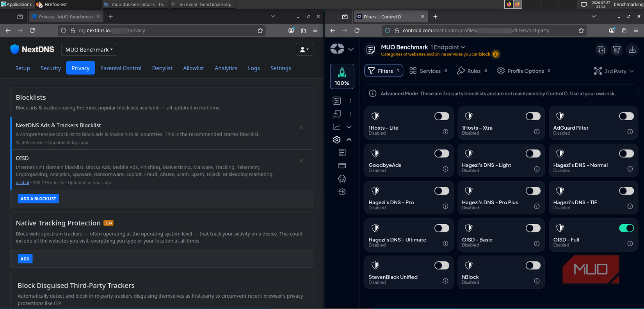Bookmark the Control D page with star
Screen dimensions: 644x309
[x=581, y=30]
